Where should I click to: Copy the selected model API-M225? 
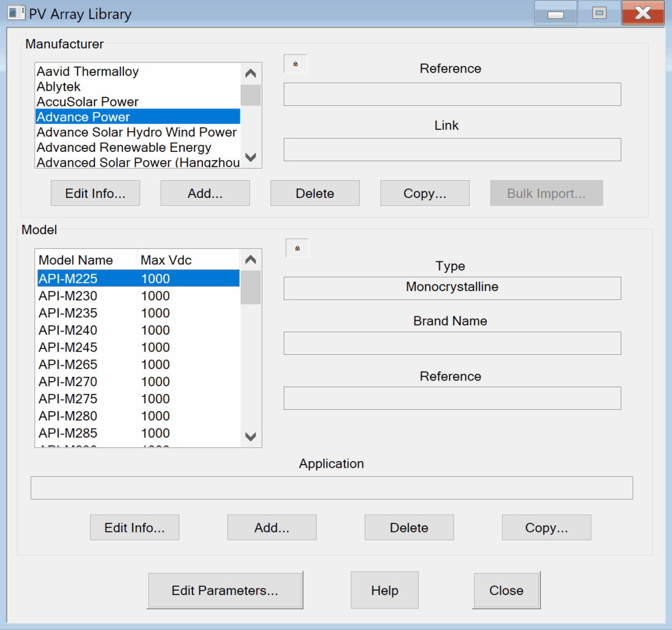[x=546, y=527]
